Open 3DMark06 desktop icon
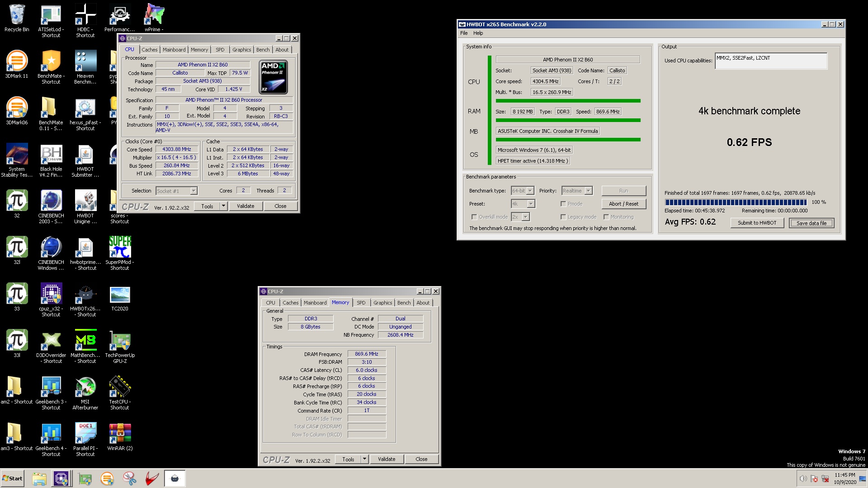Viewport: 868px width, 488px height. [17, 111]
